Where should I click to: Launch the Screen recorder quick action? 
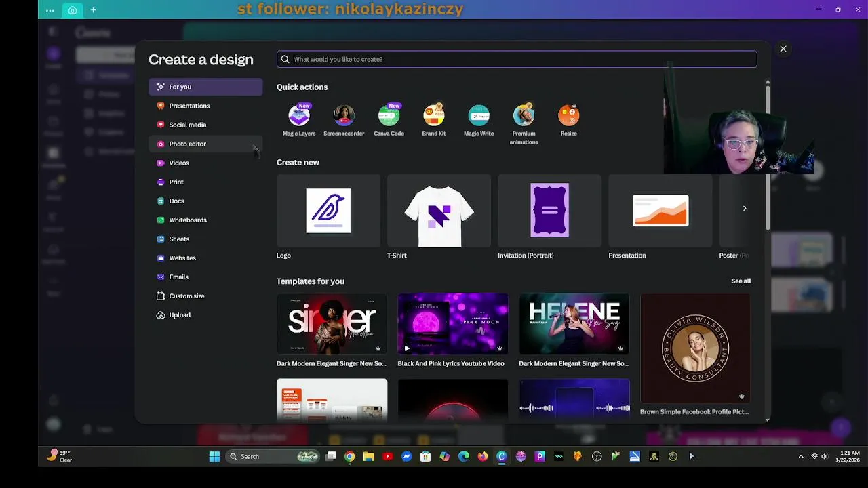pos(344,121)
